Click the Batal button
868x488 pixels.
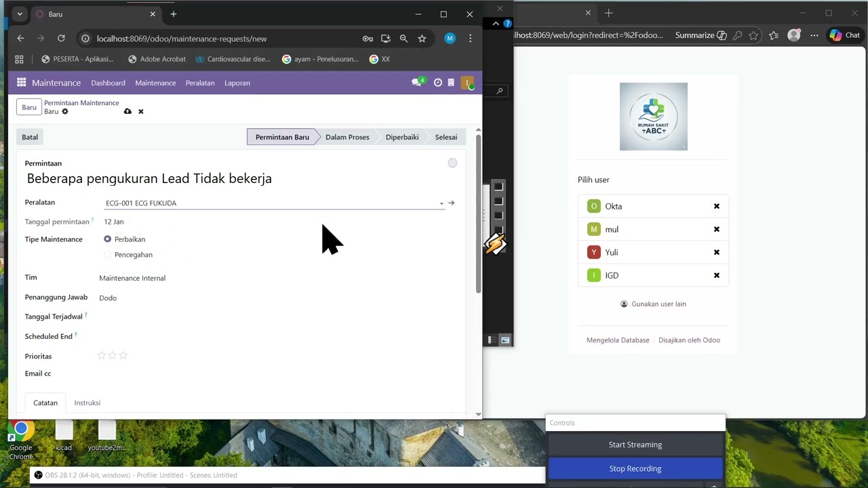[30, 137]
